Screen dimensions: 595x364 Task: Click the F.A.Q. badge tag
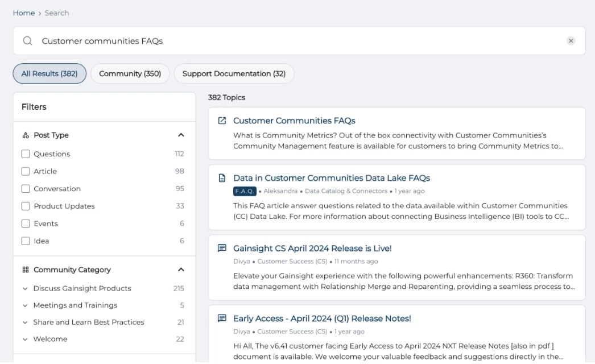coord(245,191)
